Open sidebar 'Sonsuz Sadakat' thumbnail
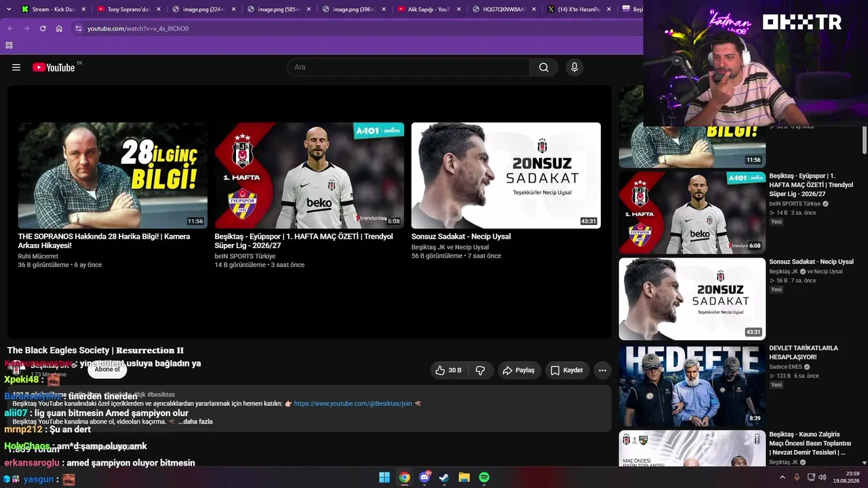This screenshot has width=868, height=488. tap(692, 299)
